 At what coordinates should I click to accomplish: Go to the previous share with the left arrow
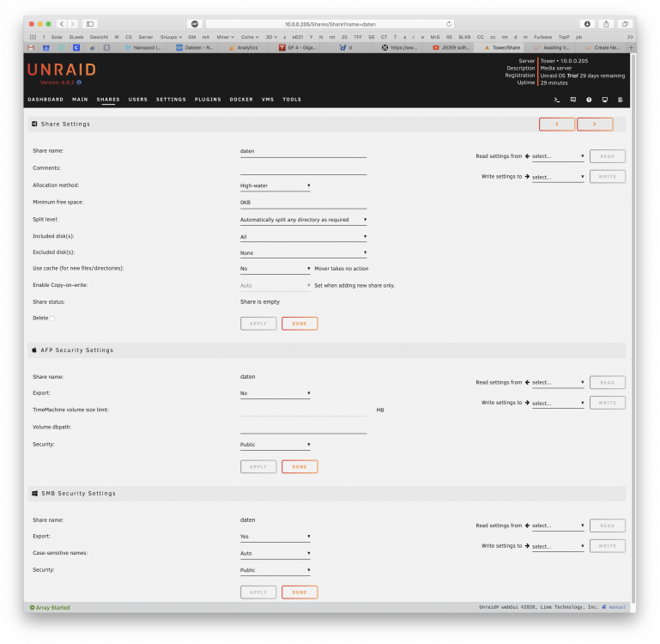[x=557, y=125]
